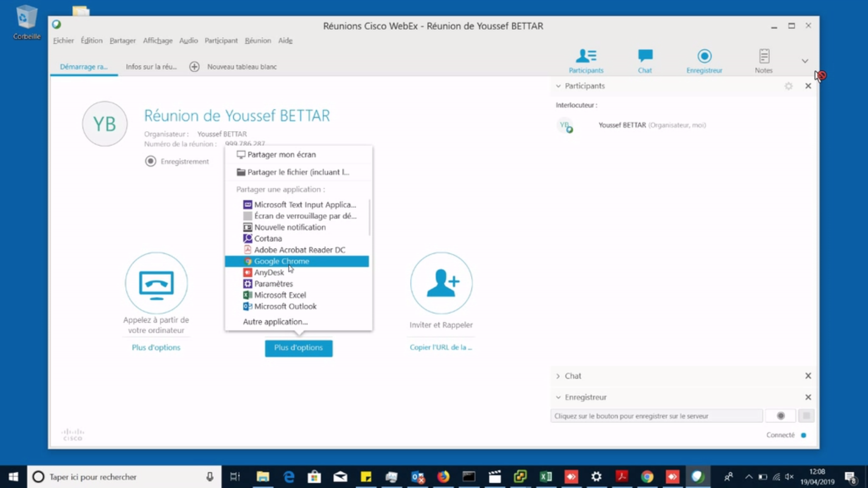The image size is (868, 488).
Task: Add new whiteboard plus icon
Action: pos(194,67)
